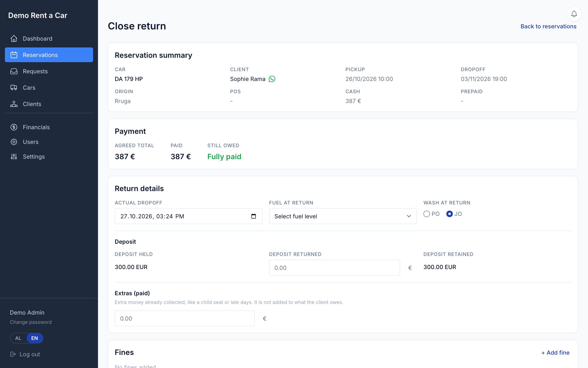The image size is (588, 368).
Task: Click the Requests inbox icon
Action: 14,71
